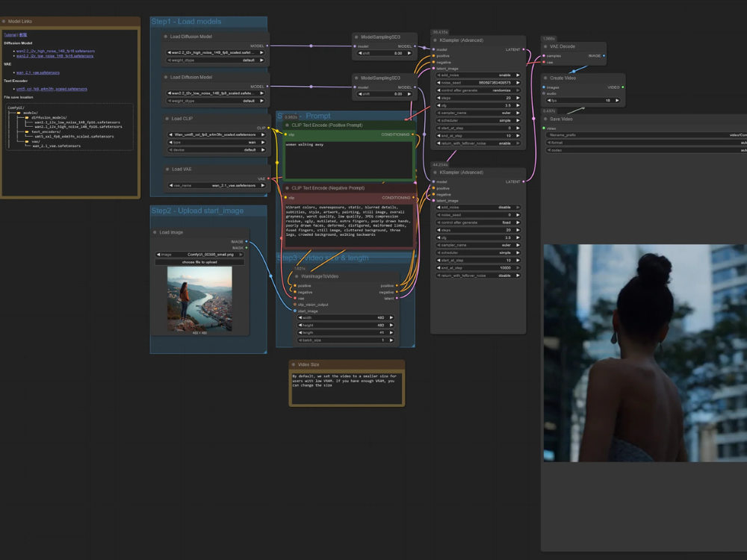Open the wan_2.1_vae.safetensors download link
The width and height of the screenshot is (747, 560).
tap(37, 73)
